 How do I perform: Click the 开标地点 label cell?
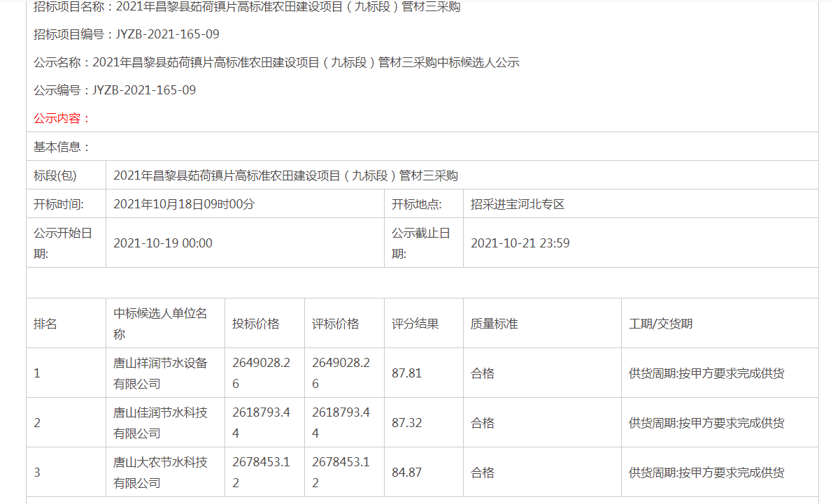(x=423, y=204)
